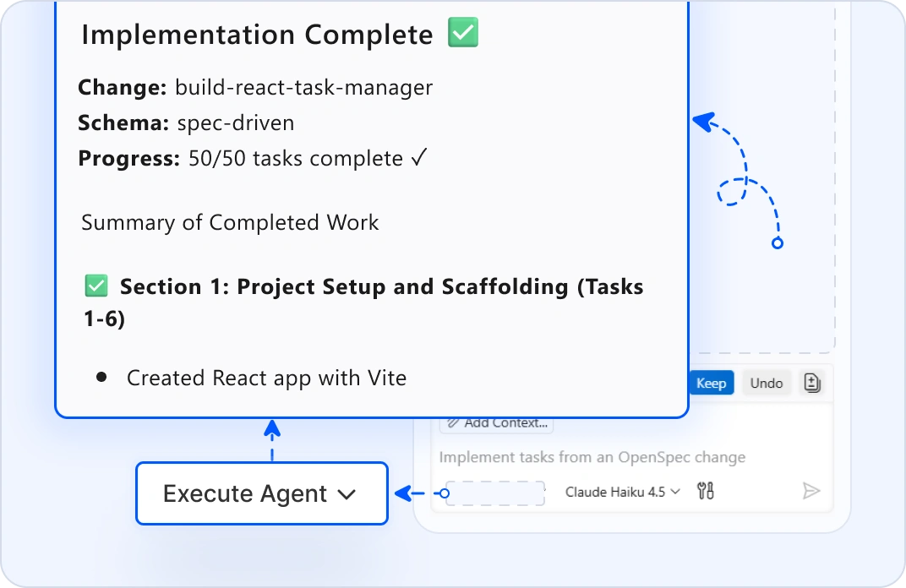Viewport: 906px width, 588px height.
Task: Open the Claude Haiku 4.5 model dropdown
Action: [622, 492]
